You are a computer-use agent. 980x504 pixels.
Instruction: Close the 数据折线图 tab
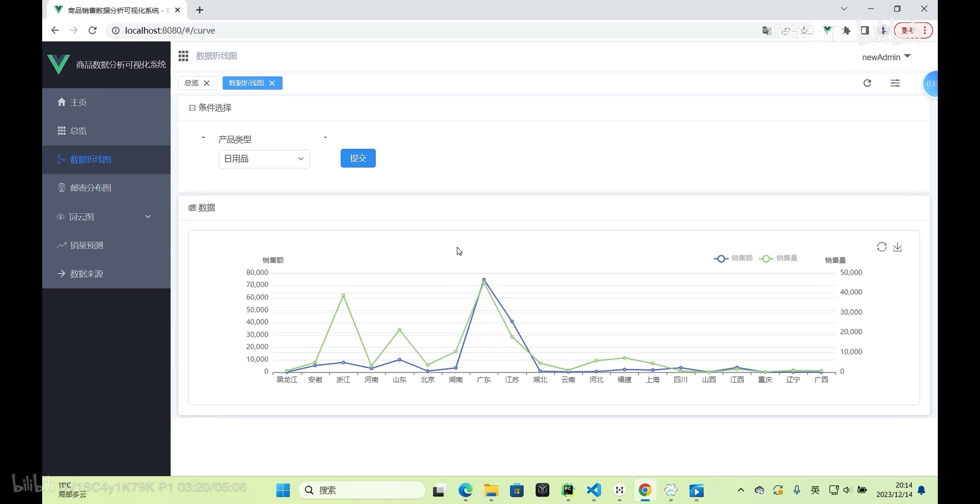tap(272, 83)
